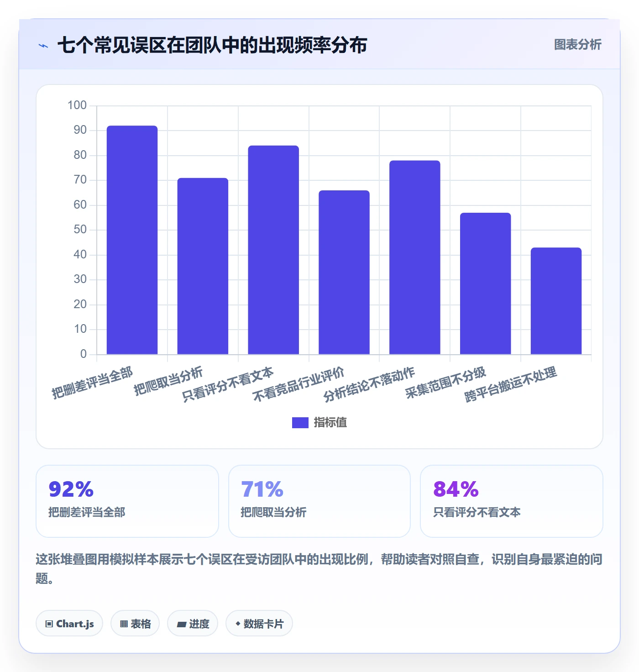Click the x-axis label 跨平台搬运不处理
The image size is (639, 672).
click(511, 384)
